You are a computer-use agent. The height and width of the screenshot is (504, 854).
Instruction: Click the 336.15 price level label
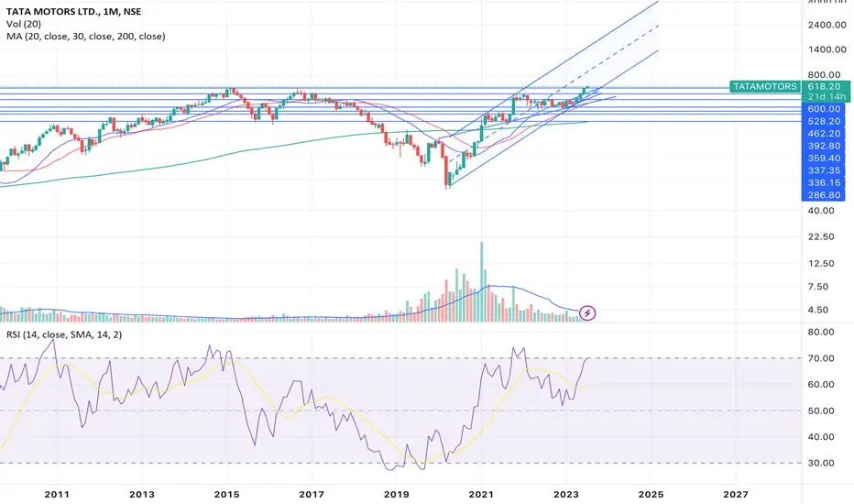[824, 183]
